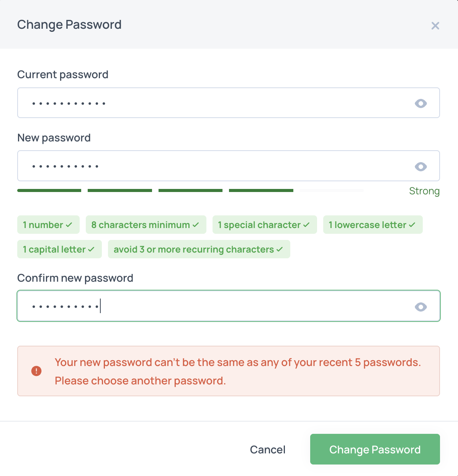Click the green Change Password button
Viewport: 458px width, 476px height.
pos(375,449)
